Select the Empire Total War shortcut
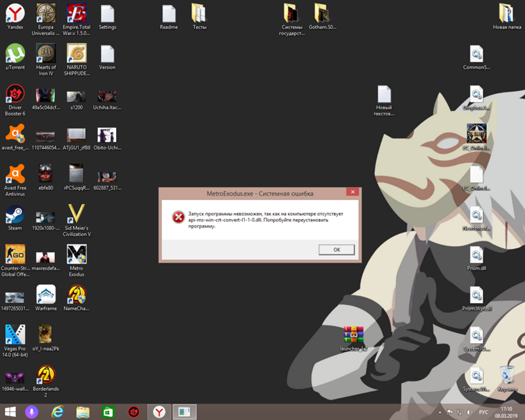 coord(77,20)
